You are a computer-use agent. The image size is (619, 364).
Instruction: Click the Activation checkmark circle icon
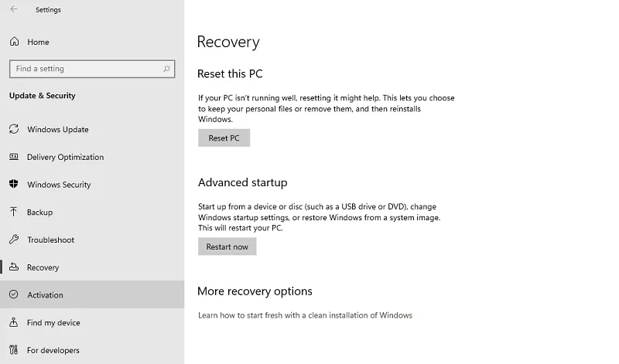(x=14, y=294)
